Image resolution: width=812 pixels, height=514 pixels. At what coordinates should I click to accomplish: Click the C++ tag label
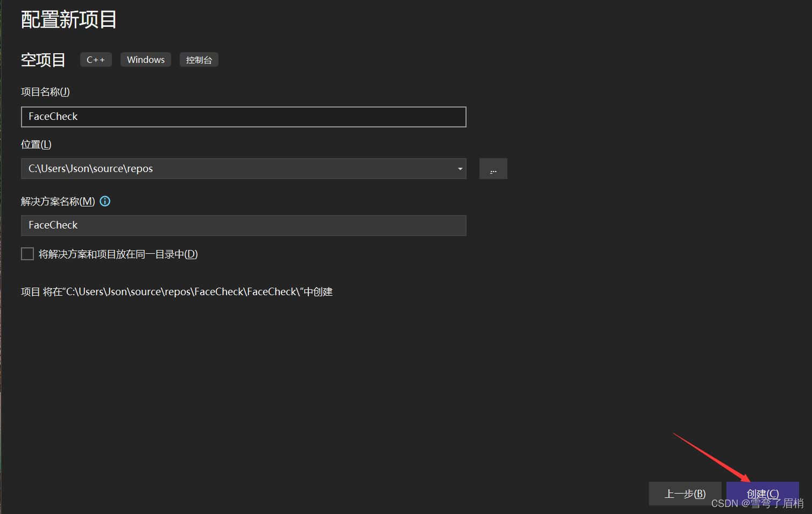click(x=96, y=60)
